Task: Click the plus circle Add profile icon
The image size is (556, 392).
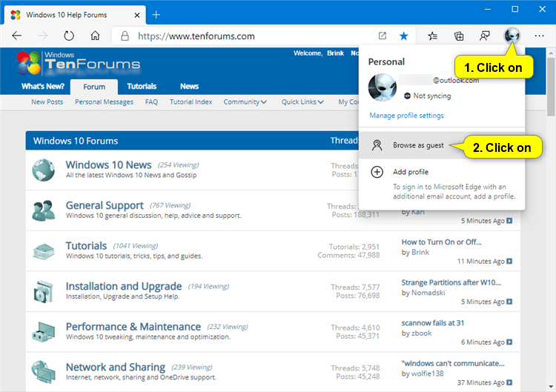Action: (x=377, y=172)
